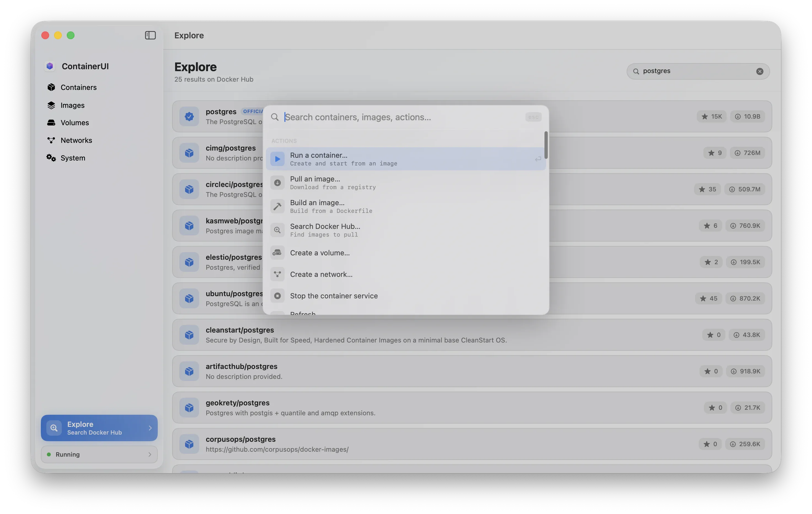Choose Stop the container service
Viewport: 812px width, 514px height.
406,296
